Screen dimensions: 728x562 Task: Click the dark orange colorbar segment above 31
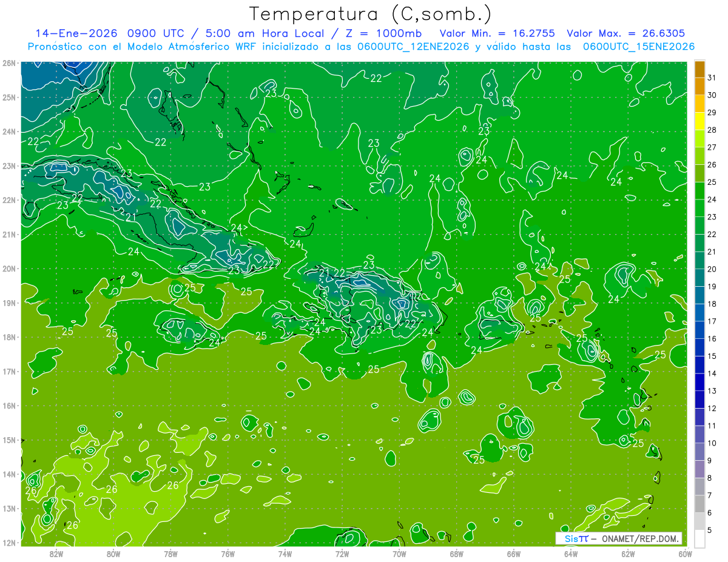pyautogui.click(x=699, y=69)
